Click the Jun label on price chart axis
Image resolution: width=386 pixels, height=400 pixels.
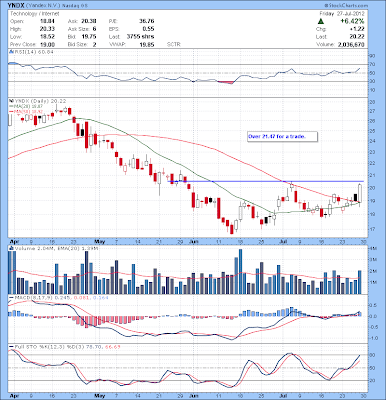pos(193,241)
